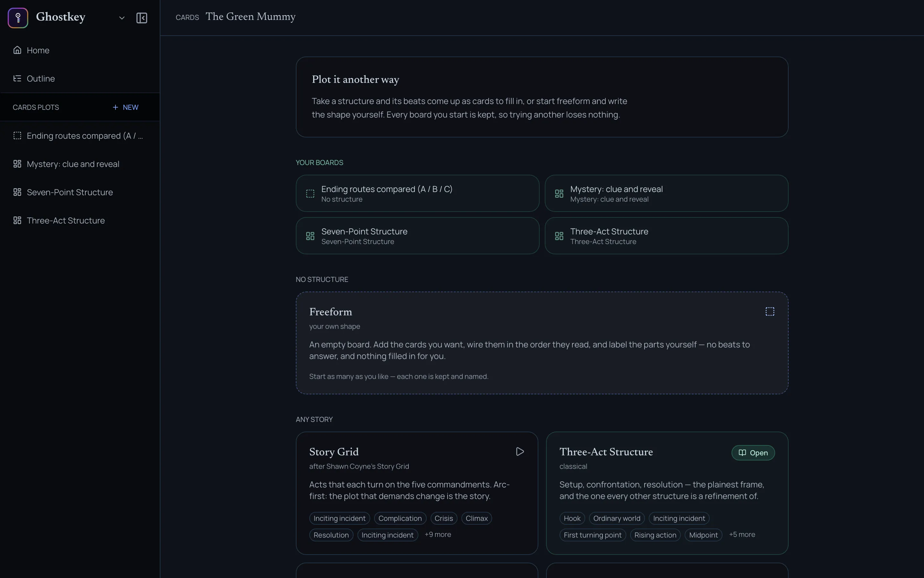Click the Climax beat chip in Story Grid

[x=476, y=518]
